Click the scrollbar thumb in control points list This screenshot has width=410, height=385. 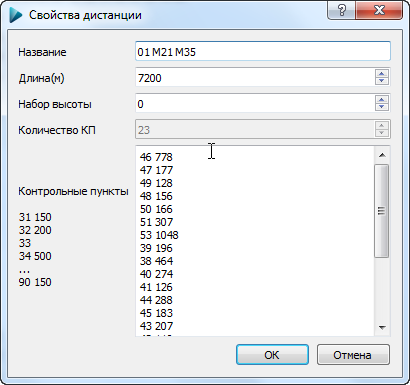click(x=382, y=211)
